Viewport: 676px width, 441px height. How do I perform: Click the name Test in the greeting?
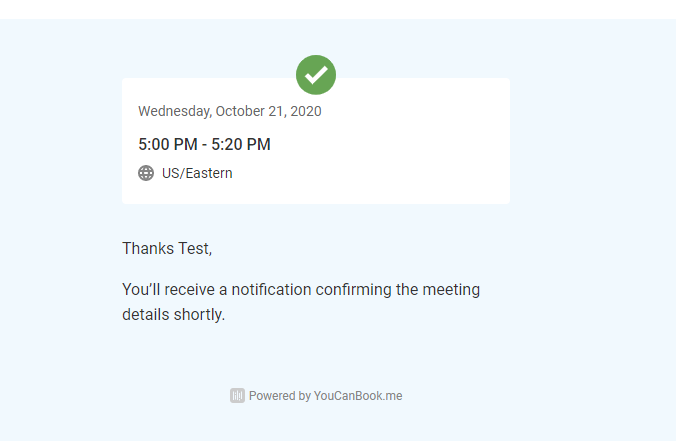coord(193,248)
